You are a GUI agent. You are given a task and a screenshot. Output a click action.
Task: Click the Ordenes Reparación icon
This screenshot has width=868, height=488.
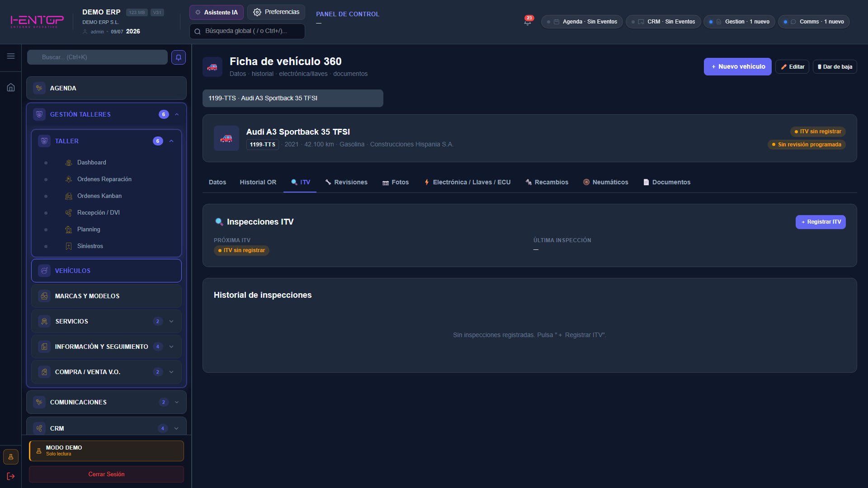coord(69,179)
